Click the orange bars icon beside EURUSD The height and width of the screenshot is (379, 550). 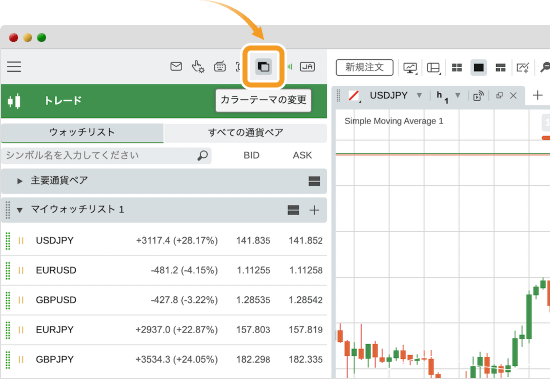click(x=21, y=271)
